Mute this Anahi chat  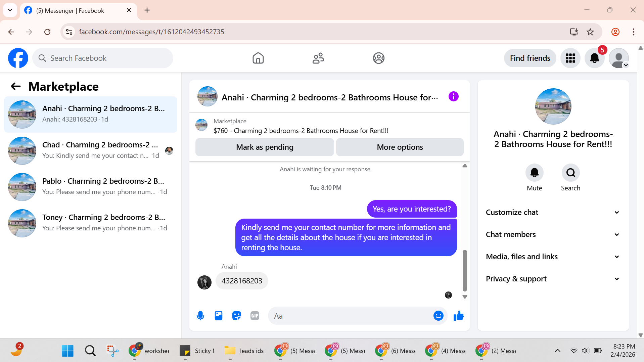click(x=534, y=173)
